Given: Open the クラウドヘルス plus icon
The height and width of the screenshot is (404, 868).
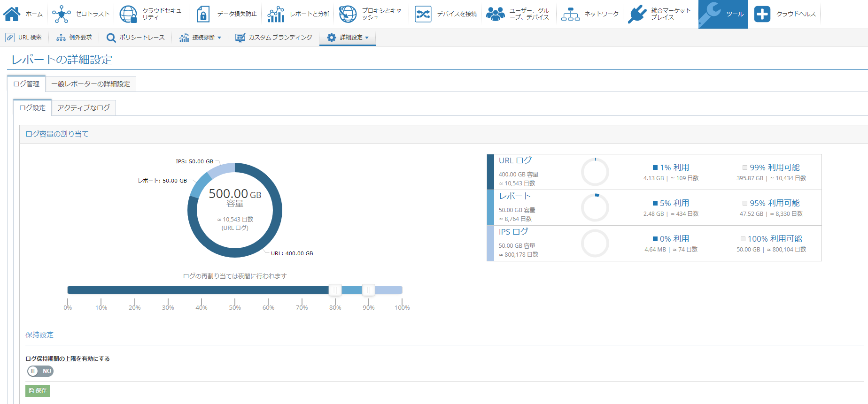Looking at the screenshot, I should point(762,14).
